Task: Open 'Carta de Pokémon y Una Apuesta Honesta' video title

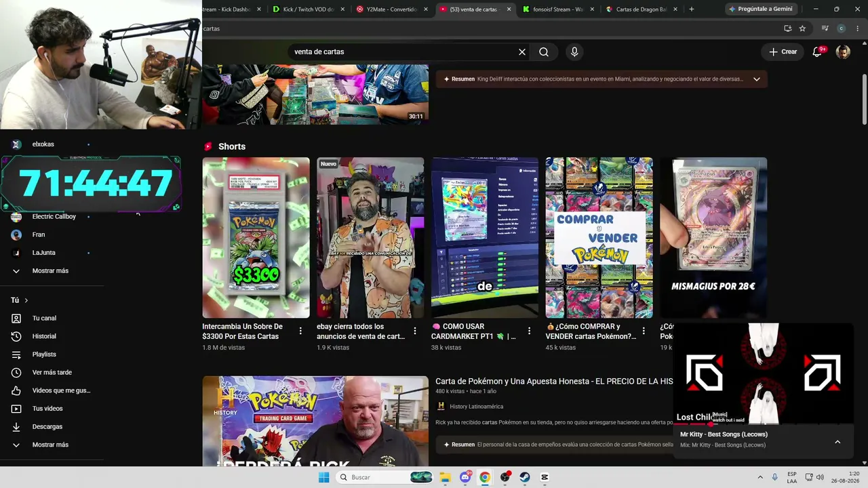Action: (554, 382)
